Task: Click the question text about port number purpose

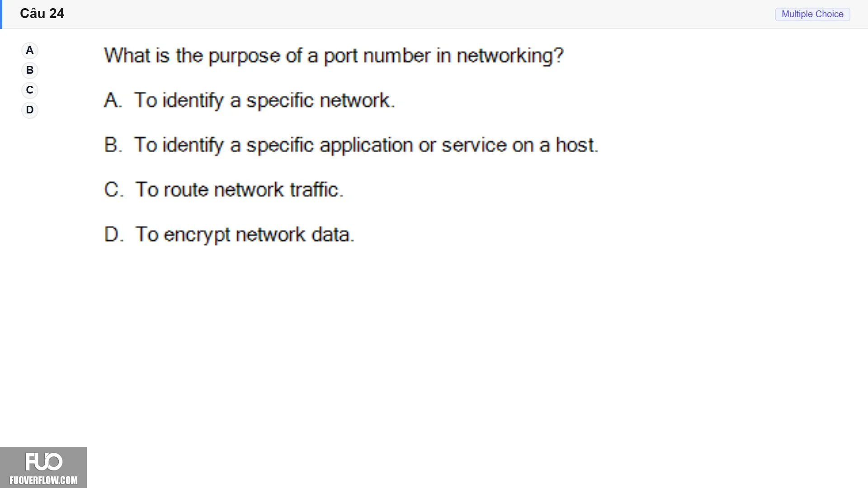Action: [x=334, y=56]
